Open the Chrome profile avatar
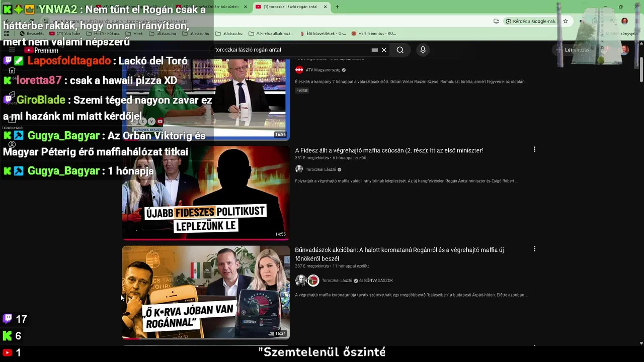644x362 pixels. coord(624,21)
